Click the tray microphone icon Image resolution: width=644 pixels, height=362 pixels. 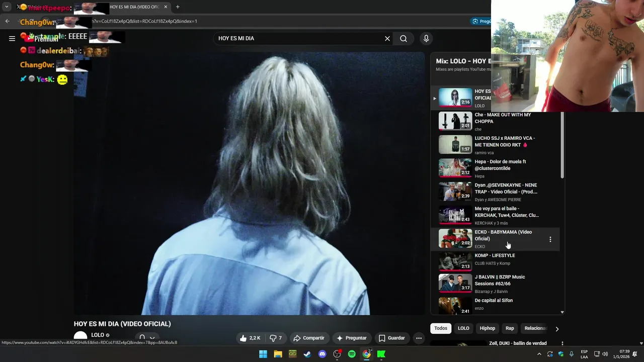(x=572, y=354)
